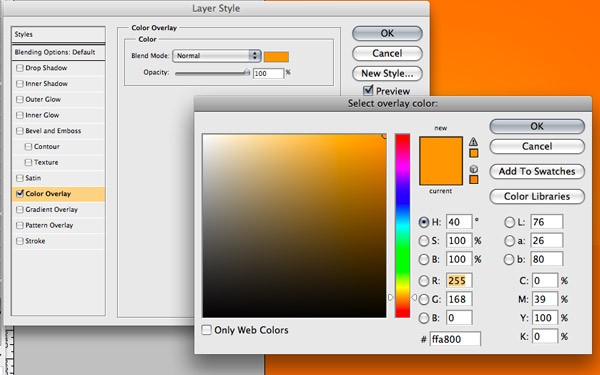Enable the Texture checkbox
This screenshot has height=375, width=600.
tap(28, 162)
